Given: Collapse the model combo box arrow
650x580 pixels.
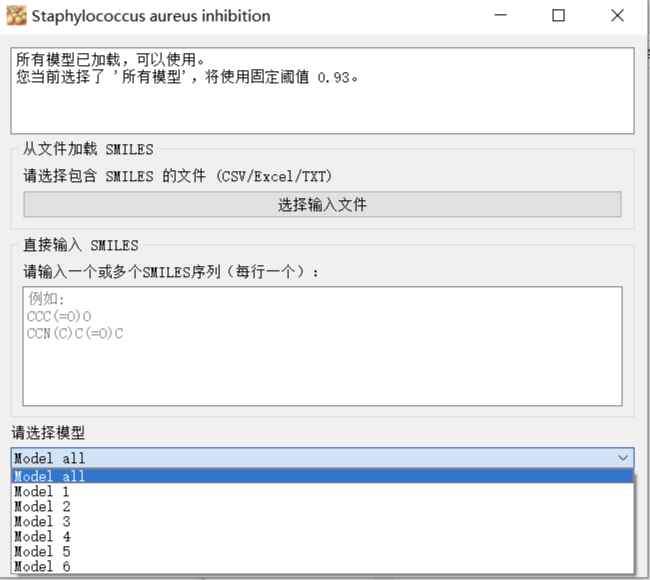Looking at the screenshot, I should point(622,458).
